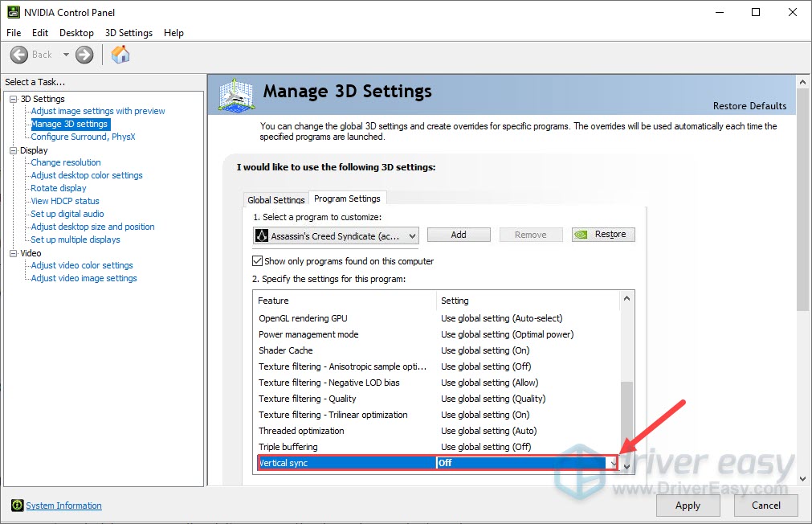Click the Restore button
This screenshot has height=524, width=812.
pos(603,235)
